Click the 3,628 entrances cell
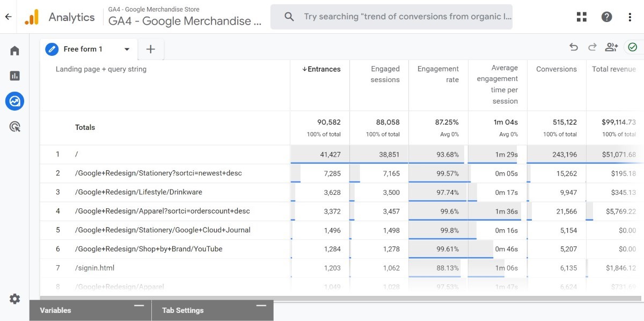Screen dimensions: 644x321 320,192
